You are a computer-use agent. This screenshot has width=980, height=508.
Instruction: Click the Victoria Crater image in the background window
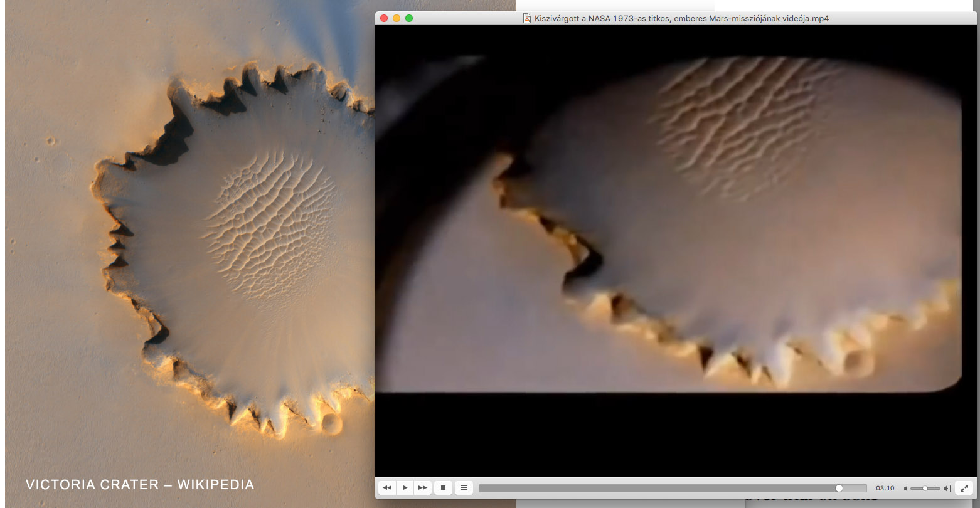(x=190, y=254)
